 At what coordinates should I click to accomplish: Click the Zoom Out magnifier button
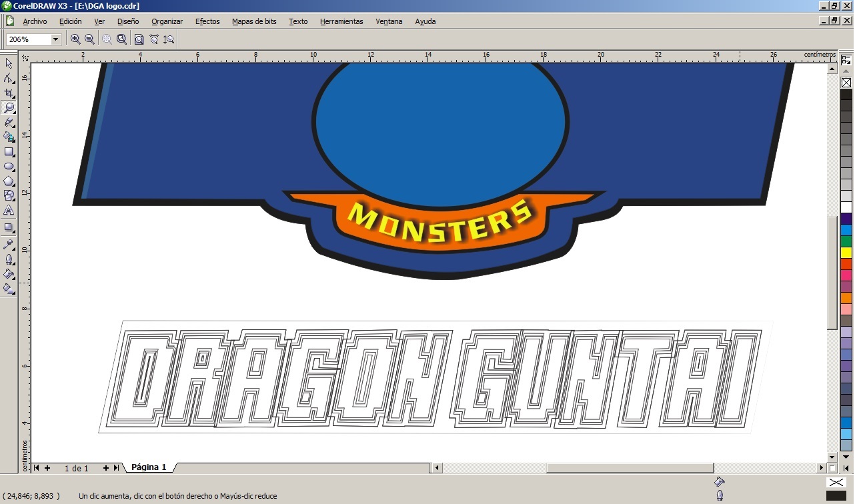(x=89, y=39)
